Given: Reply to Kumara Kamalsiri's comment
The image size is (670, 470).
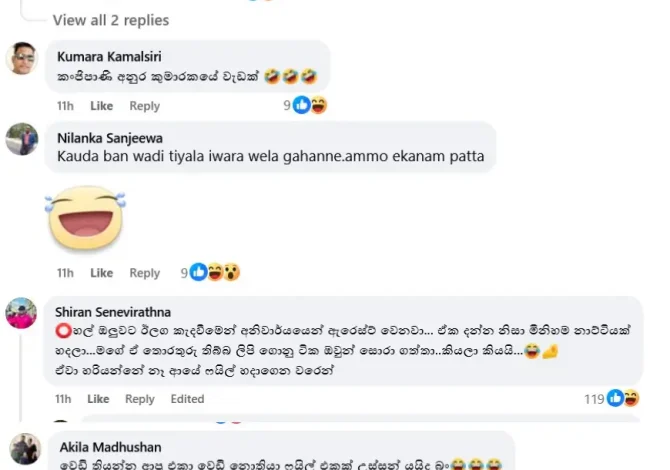Looking at the screenshot, I should coord(144,106).
